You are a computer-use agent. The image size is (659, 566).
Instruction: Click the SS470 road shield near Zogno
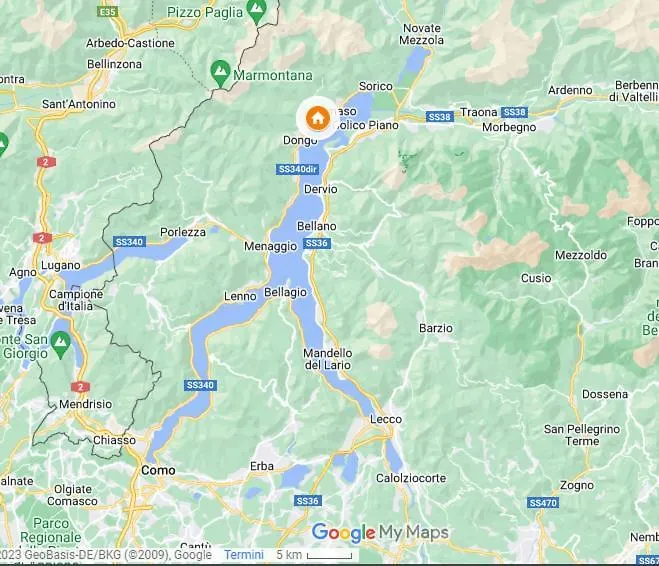pos(543,503)
